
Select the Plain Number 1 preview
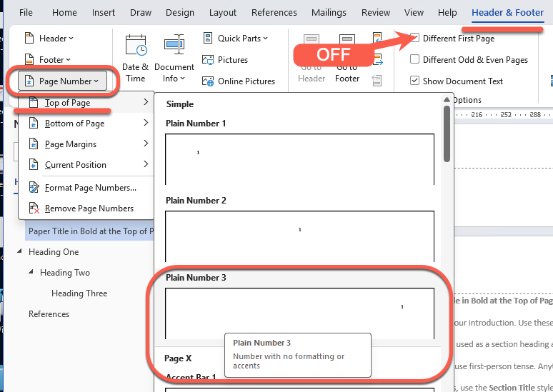[299, 159]
